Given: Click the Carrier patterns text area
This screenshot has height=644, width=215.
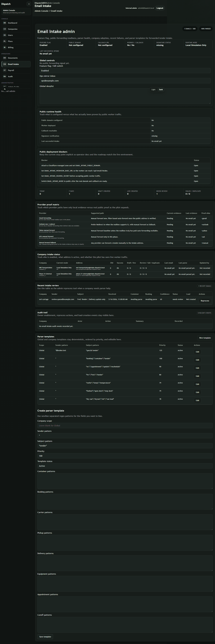Looking at the screenshot, I should 125,522.
